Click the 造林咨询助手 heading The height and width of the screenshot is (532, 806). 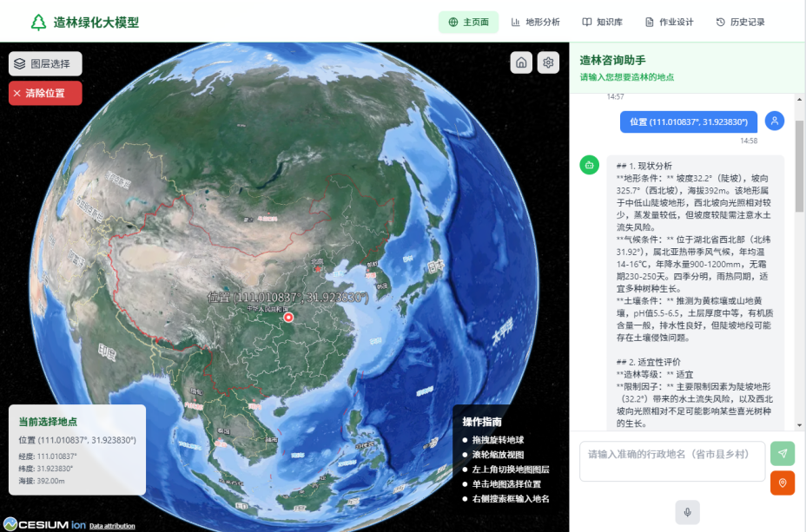point(612,60)
